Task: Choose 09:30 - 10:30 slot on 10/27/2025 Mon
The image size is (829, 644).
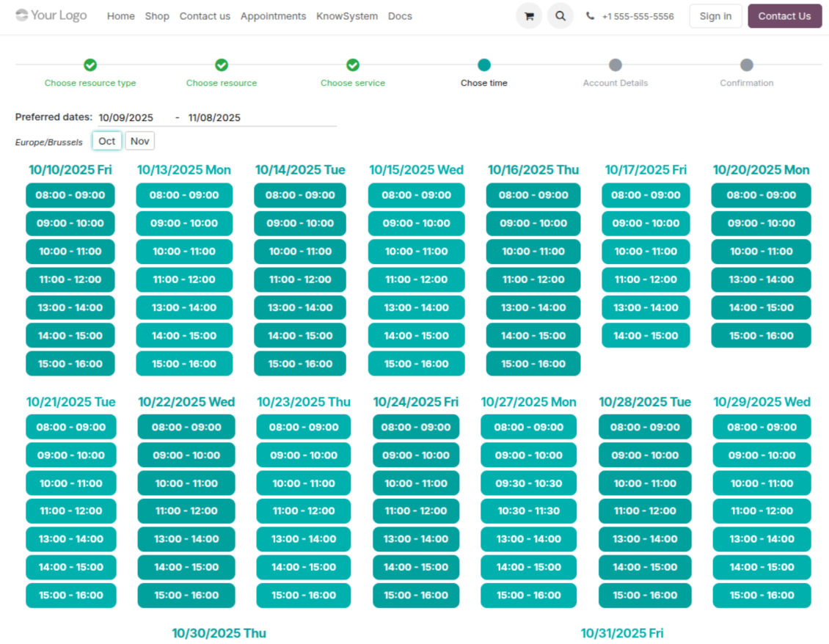Action: tap(529, 483)
